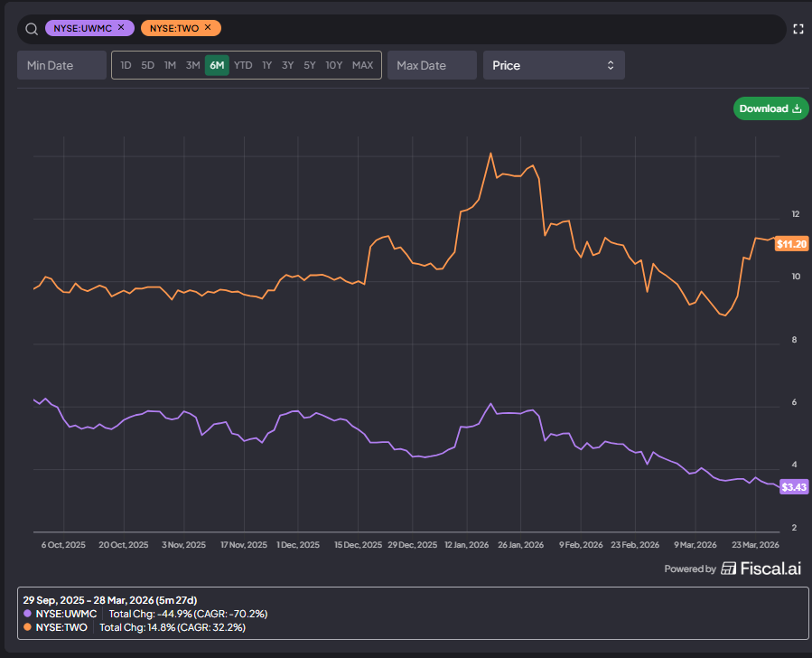This screenshot has height=658, width=812.
Task: Click the 20 Oct, 2025 axis label
Action: click(123, 545)
